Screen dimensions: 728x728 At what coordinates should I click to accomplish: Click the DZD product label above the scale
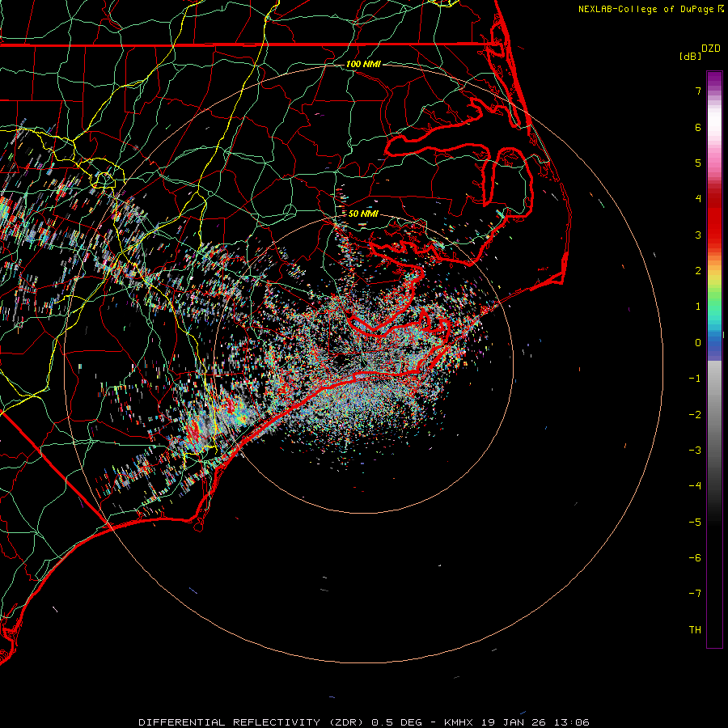(711, 49)
